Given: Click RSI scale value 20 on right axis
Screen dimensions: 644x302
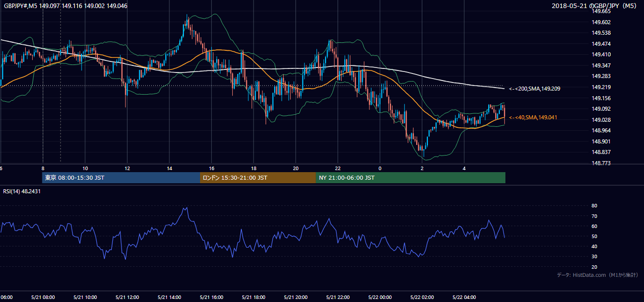Looking at the screenshot, I should coord(595,267).
